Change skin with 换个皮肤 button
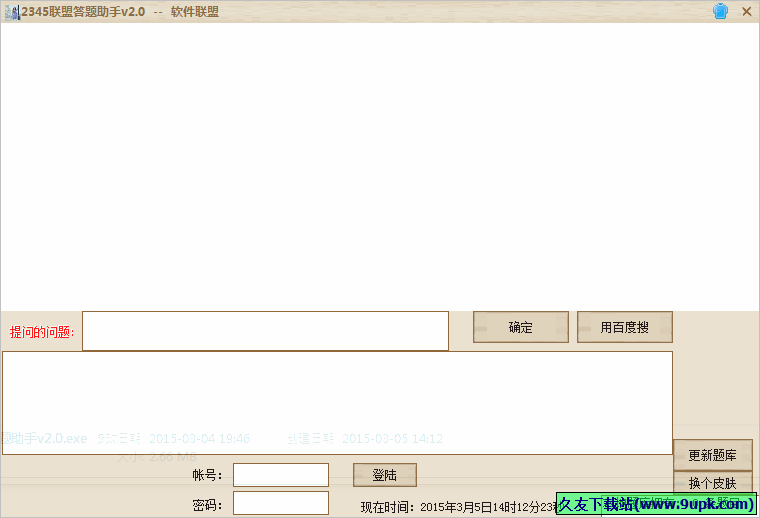The image size is (760, 518). click(x=712, y=483)
